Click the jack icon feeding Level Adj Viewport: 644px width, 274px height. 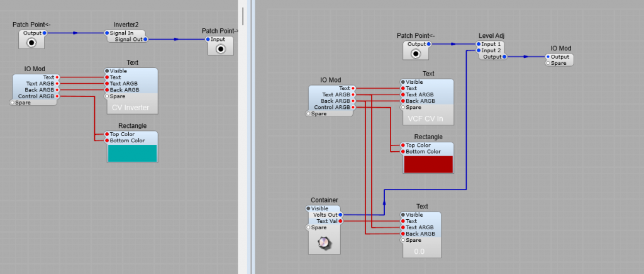coord(416,54)
